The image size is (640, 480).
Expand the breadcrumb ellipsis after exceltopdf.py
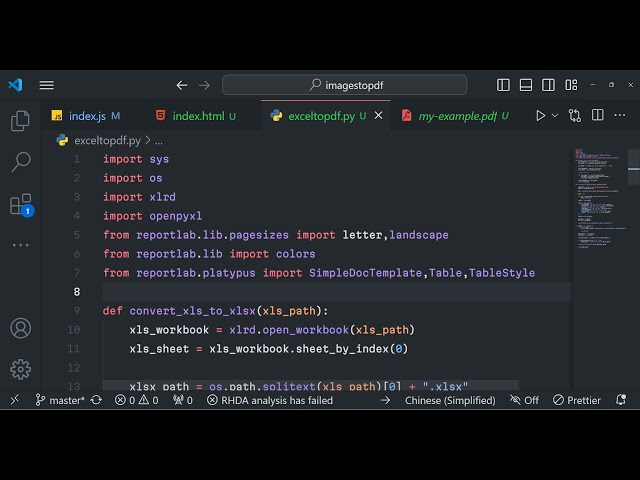coord(158,141)
